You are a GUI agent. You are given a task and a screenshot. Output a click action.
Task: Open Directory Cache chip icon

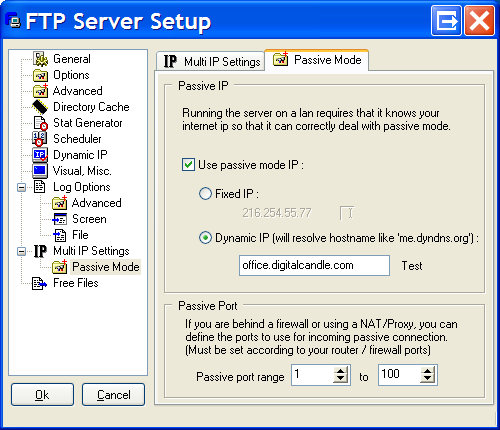(x=40, y=107)
